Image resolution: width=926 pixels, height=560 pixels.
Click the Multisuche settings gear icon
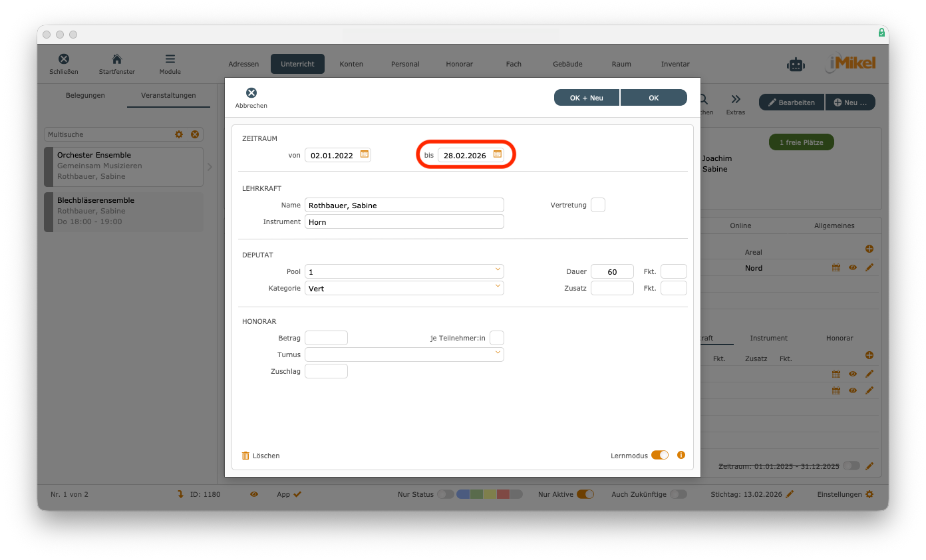point(179,134)
